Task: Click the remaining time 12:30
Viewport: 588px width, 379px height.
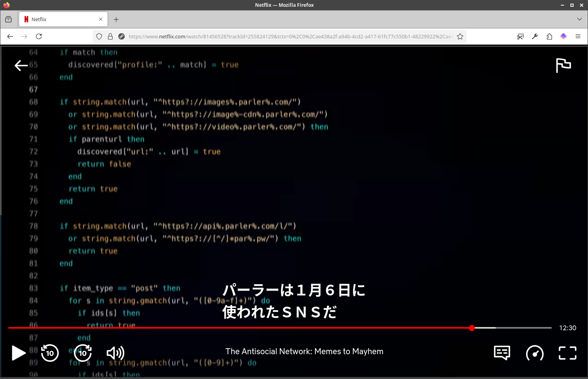Action: [568, 328]
